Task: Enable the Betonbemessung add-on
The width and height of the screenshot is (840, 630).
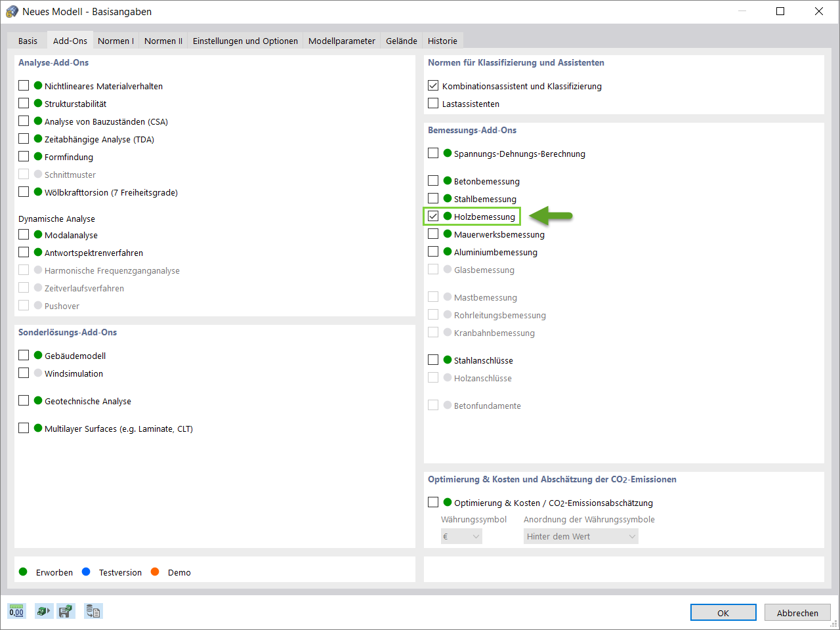Action: [433, 181]
